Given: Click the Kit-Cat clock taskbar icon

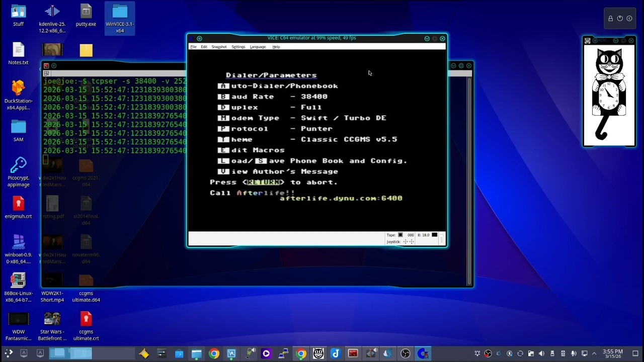Looking at the screenshot, I should 318,353.
